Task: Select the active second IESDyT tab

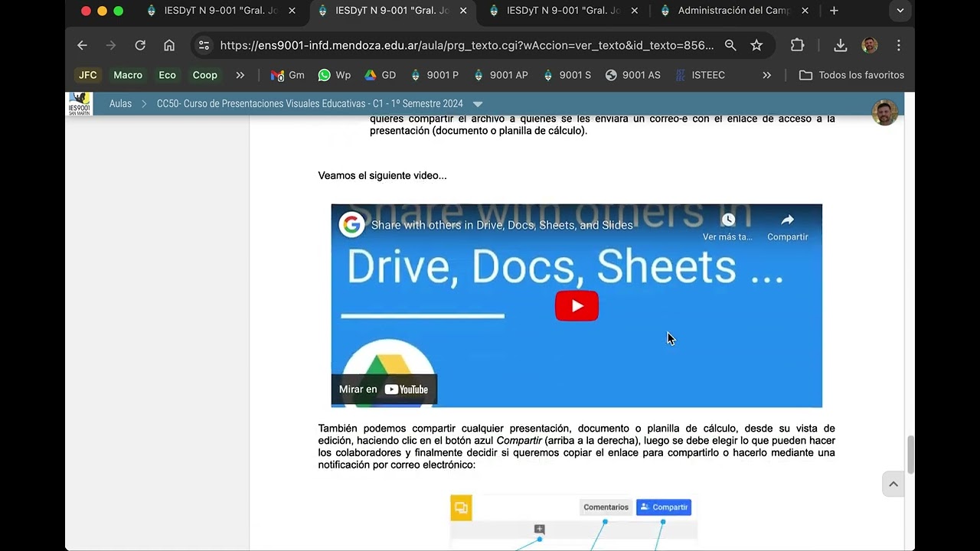Action: (392, 11)
